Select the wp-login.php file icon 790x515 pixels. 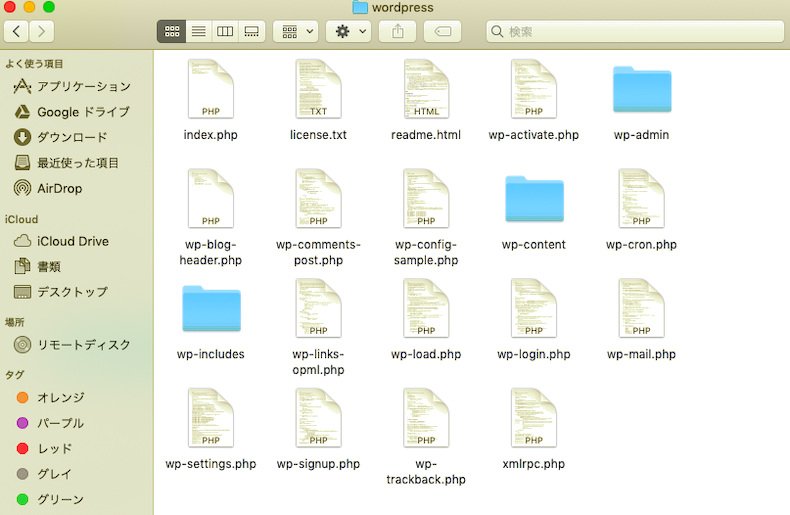pos(534,308)
